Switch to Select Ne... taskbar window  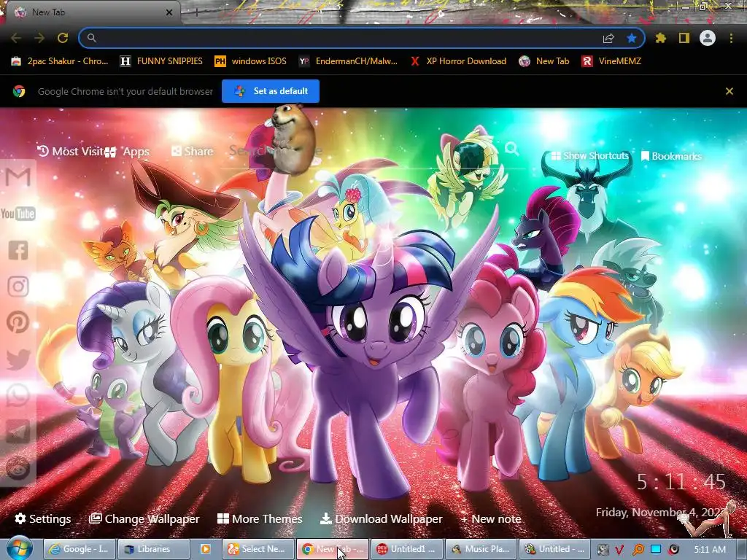258,549
